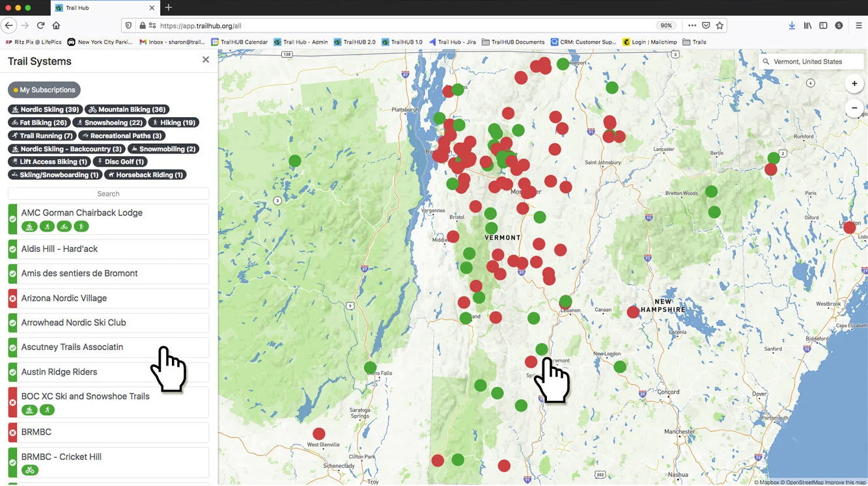Bookmark this page with the star icon
The width and height of the screenshot is (868, 486).
coord(720,25)
